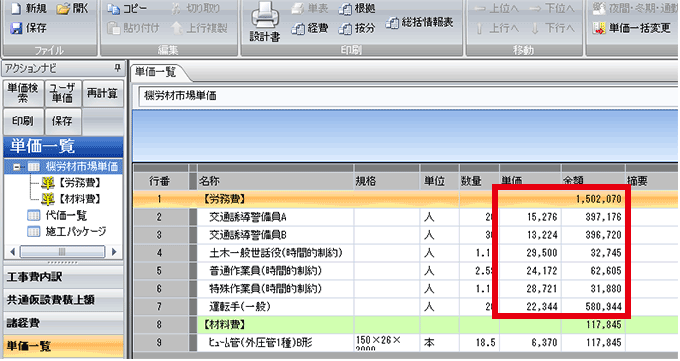Click the 根拠 print icon
Viewport: 680px width, 361px height.
pos(345,8)
